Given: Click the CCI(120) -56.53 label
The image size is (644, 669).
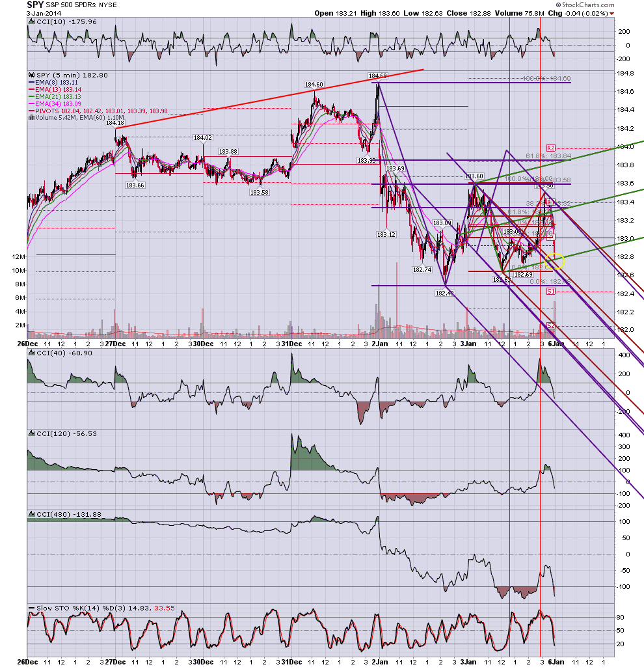Looking at the screenshot, I should click(66, 433).
